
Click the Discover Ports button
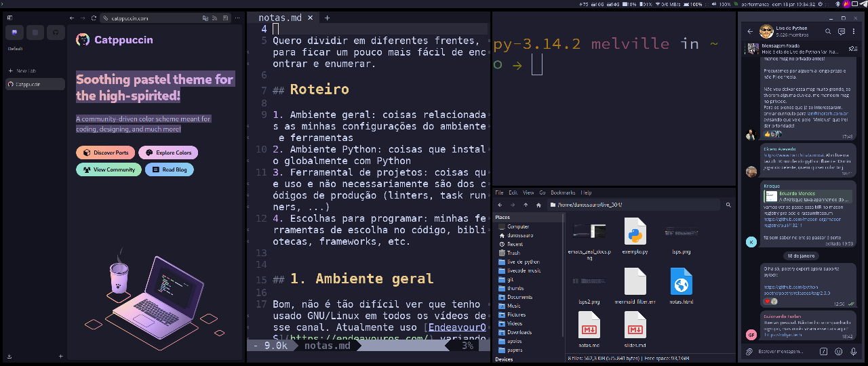[x=106, y=152]
